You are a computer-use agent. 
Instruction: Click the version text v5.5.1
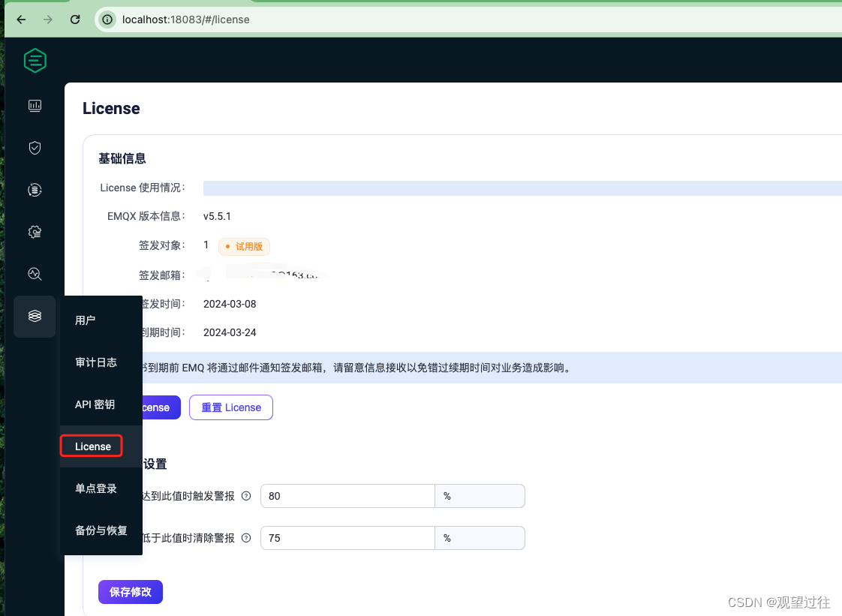(x=217, y=216)
